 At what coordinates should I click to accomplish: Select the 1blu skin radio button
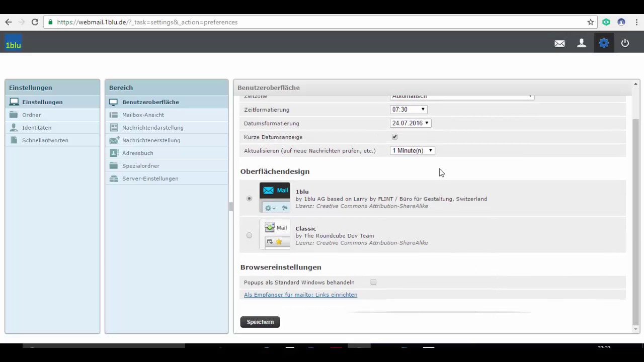[x=249, y=199]
